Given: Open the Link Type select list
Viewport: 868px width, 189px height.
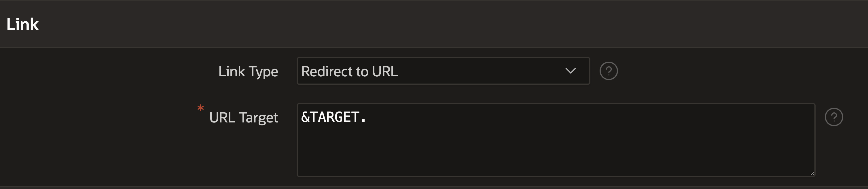Looking at the screenshot, I should (x=443, y=71).
